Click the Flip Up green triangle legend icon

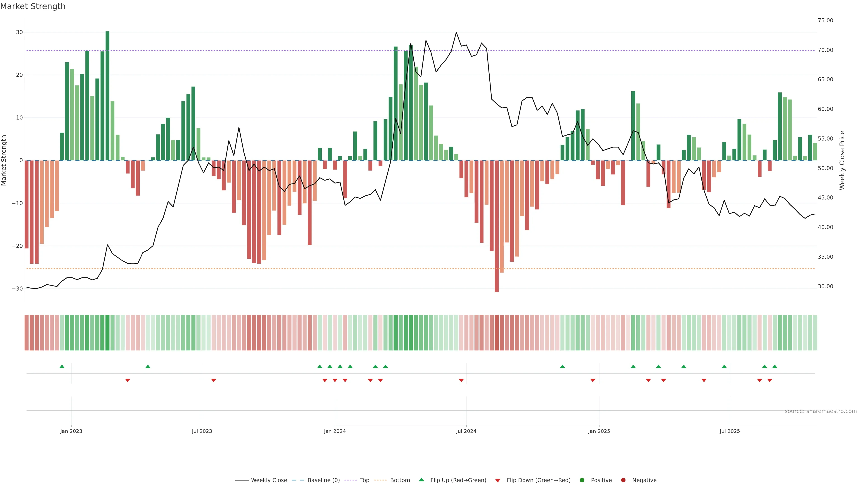pos(421,480)
